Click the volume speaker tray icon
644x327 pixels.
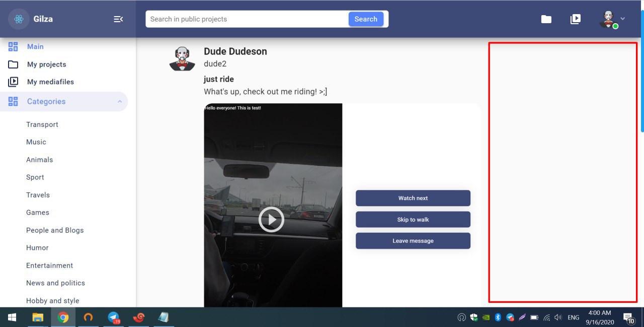(x=558, y=317)
